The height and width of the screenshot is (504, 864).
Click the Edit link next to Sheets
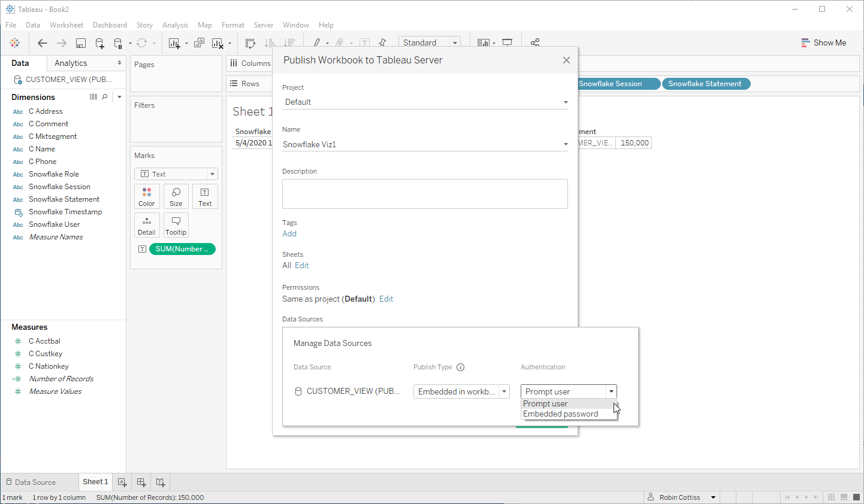tap(302, 265)
